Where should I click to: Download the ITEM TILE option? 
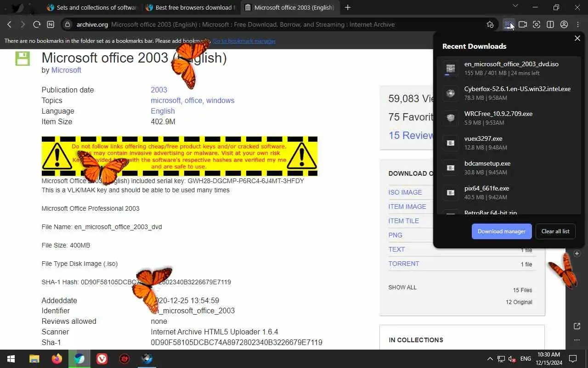(404, 221)
